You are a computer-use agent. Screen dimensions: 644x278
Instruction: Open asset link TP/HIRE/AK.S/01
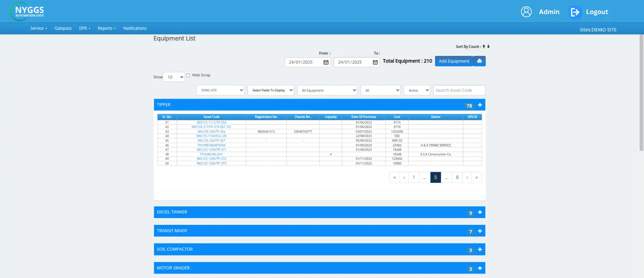[211, 154]
